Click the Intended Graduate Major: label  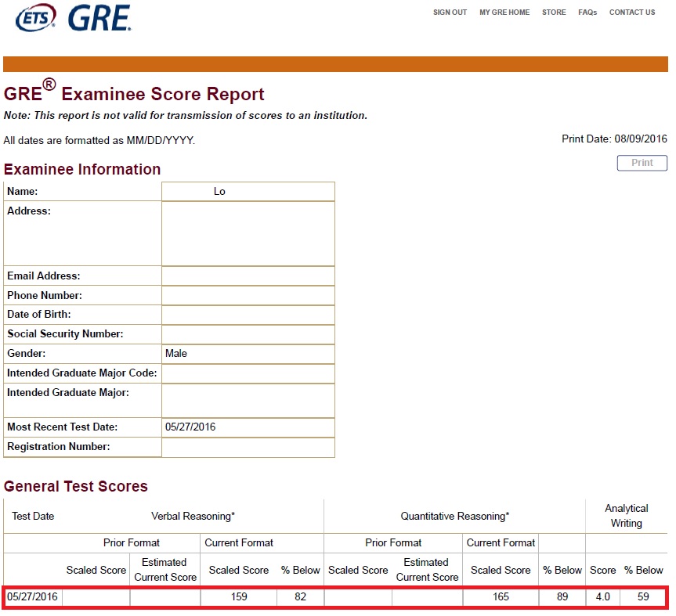(x=68, y=392)
